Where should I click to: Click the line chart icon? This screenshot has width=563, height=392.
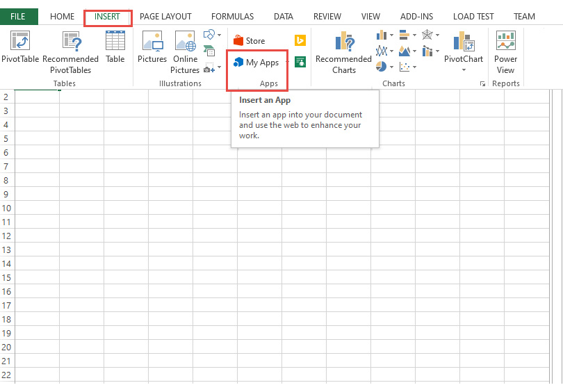(x=382, y=51)
